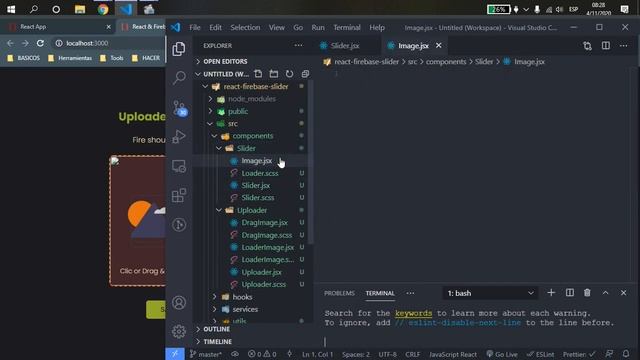Image resolution: width=640 pixels, height=360 pixels.
Task: Split the editor to the right
Action: (x=606, y=46)
